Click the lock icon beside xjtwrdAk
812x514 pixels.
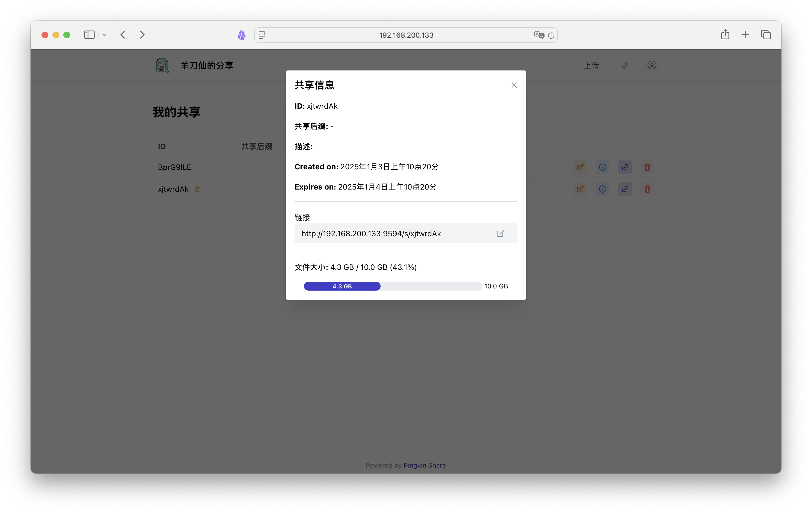[198, 189]
